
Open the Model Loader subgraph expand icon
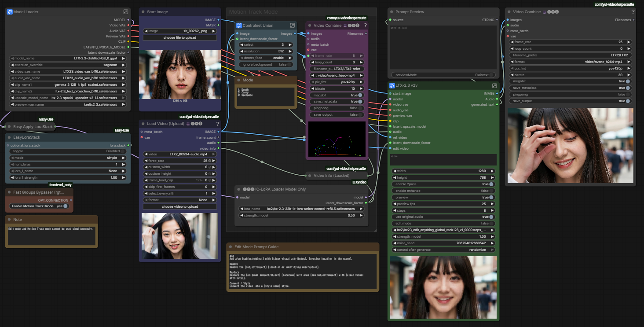126,12
